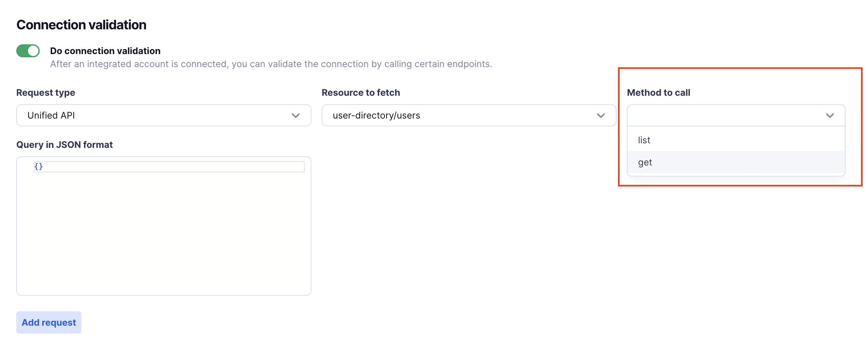Screen dimensions: 868x342
Task: Click the Request type label
Action: coord(46,93)
